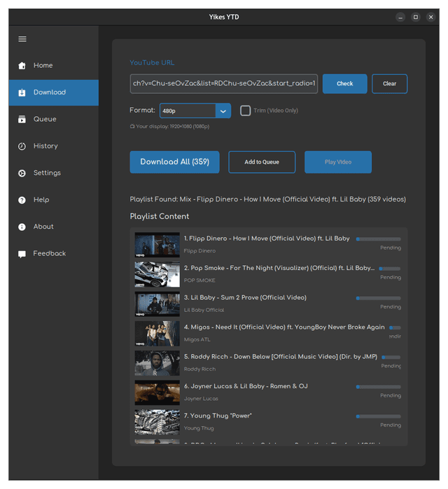This screenshot has height=489, width=448.
Task: Click the Settings gear icon
Action: point(22,173)
